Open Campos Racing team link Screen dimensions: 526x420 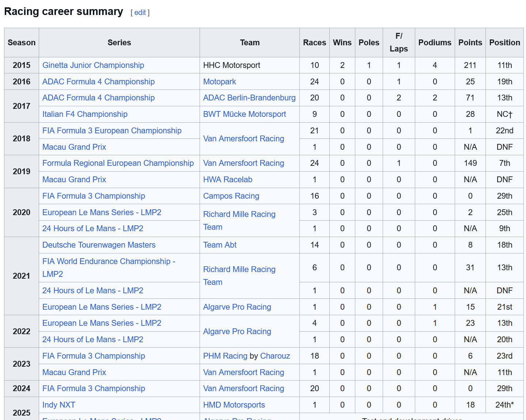pos(231,196)
